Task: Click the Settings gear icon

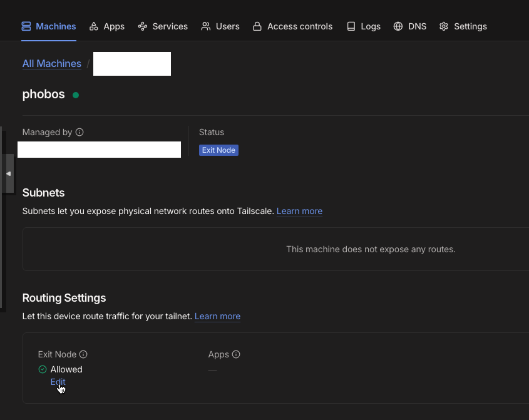Action: 444,26
